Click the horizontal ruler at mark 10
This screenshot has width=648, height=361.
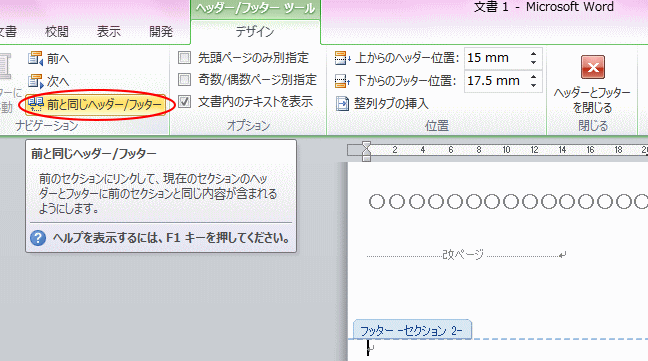[506, 150]
